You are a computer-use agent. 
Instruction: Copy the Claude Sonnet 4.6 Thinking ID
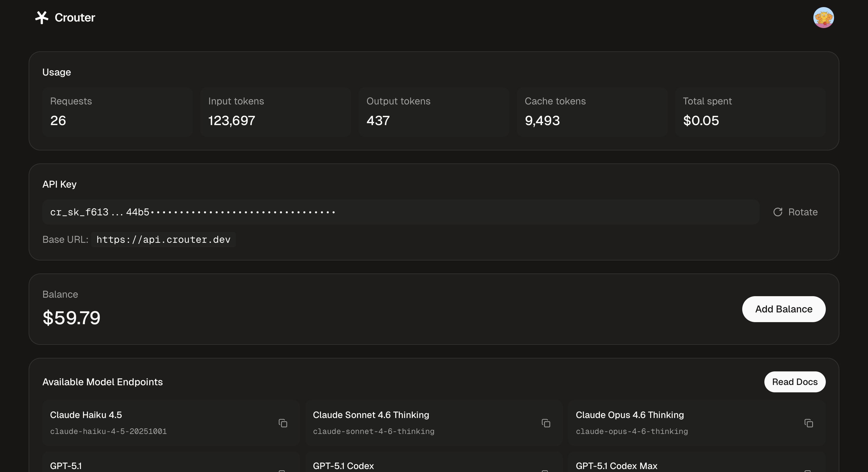click(x=546, y=423)
